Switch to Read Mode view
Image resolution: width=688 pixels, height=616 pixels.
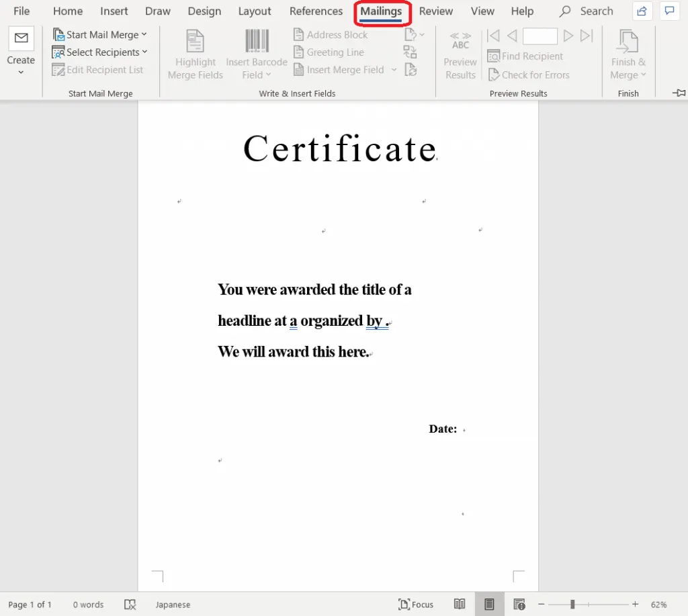(460, 604)
